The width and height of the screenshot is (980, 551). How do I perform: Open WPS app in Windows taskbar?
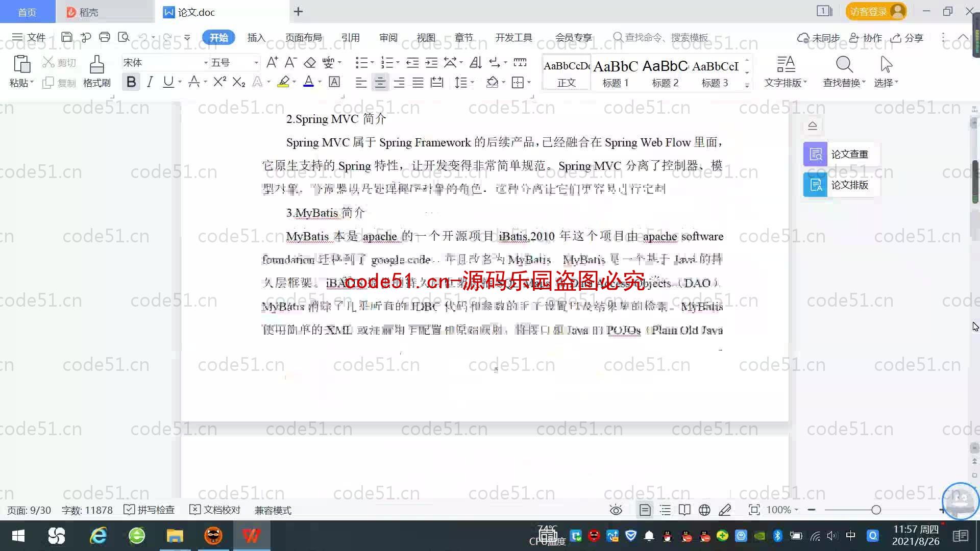click(251, 536)
